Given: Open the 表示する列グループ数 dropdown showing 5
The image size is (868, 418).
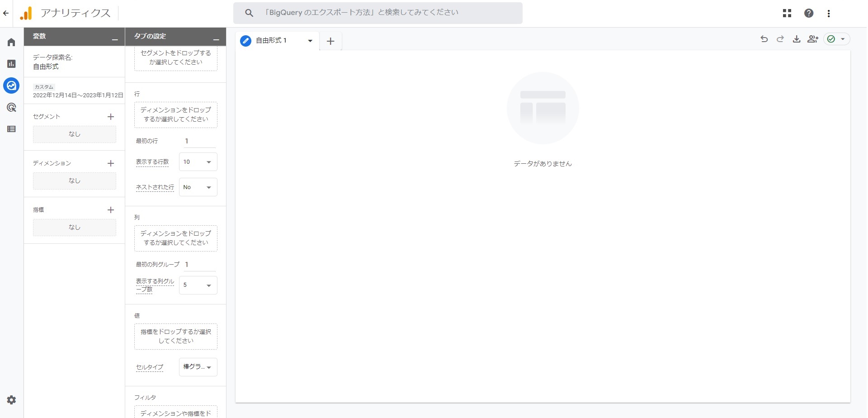Looking at the screenshot, I should (198, 285).
